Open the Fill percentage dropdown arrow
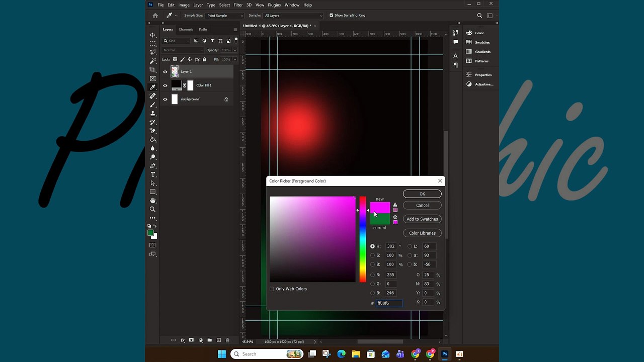The height and width of the screenshot is (362, 644). click(234, 59)
